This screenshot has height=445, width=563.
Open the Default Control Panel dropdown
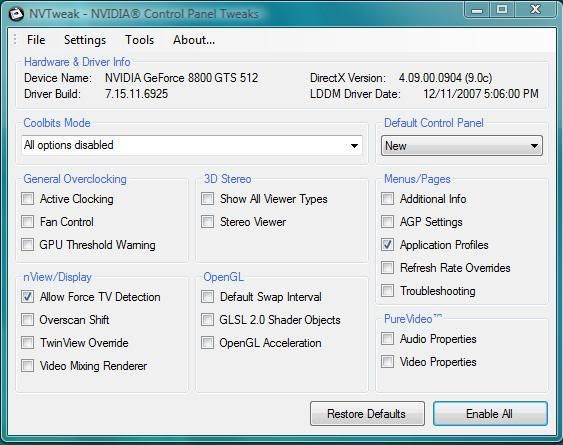tap(462, 145)
